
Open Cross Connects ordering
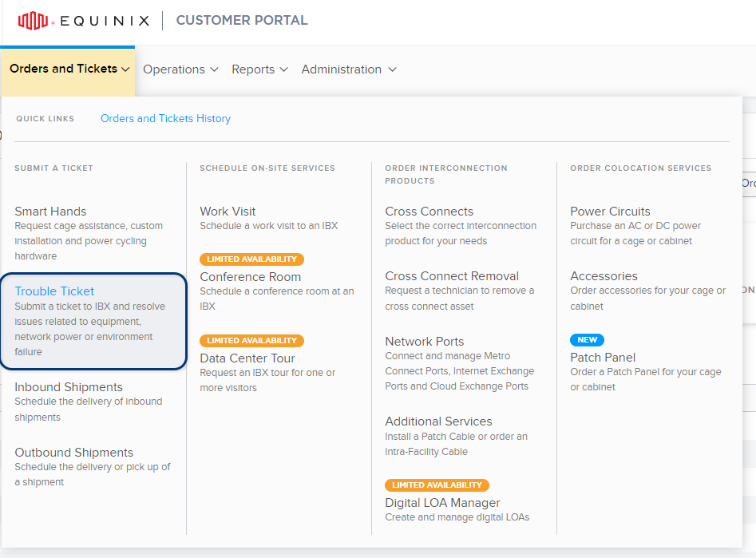point(429,212)
